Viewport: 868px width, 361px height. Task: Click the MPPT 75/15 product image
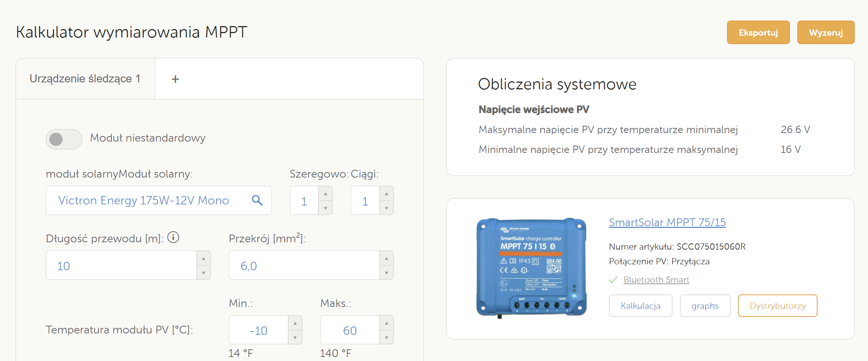(x=531, y=268)
